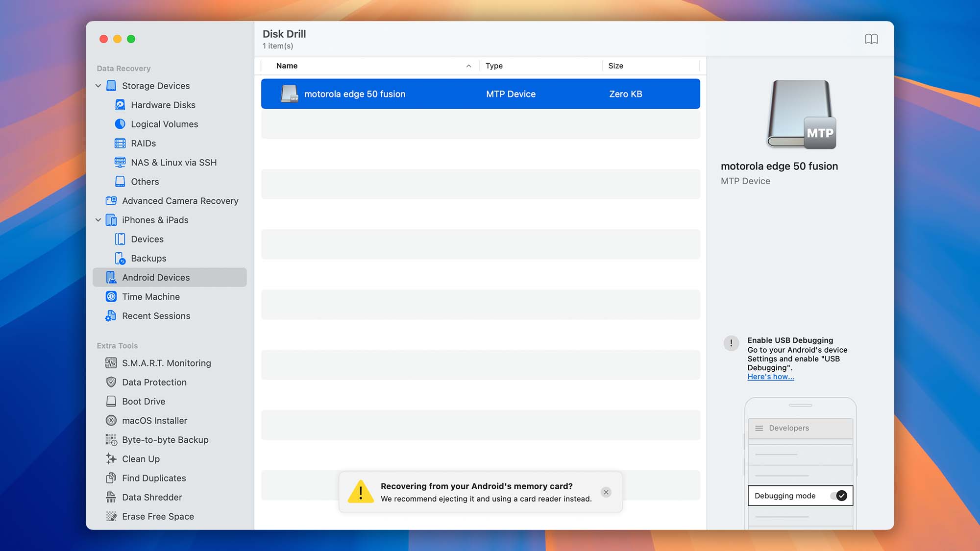The width and height of the screenshot is (980, 551).
Task: Click the Hardware Disks icon
Action: coord(120,105)
